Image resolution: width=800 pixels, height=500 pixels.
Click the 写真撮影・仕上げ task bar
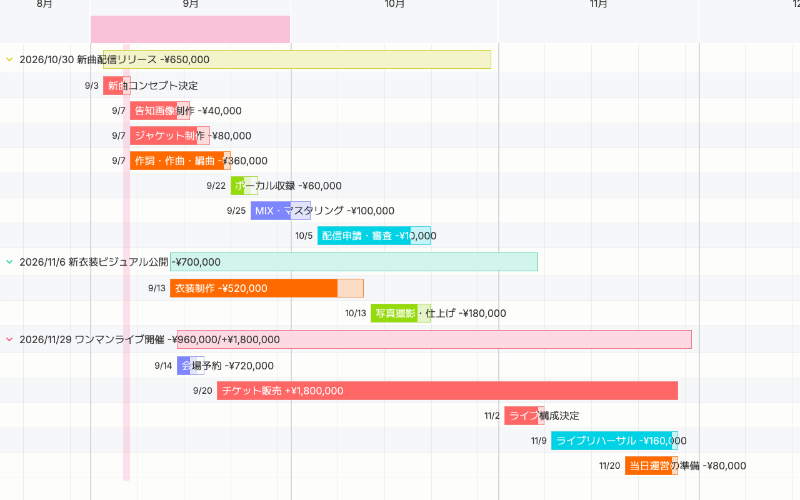coord(401,313)
